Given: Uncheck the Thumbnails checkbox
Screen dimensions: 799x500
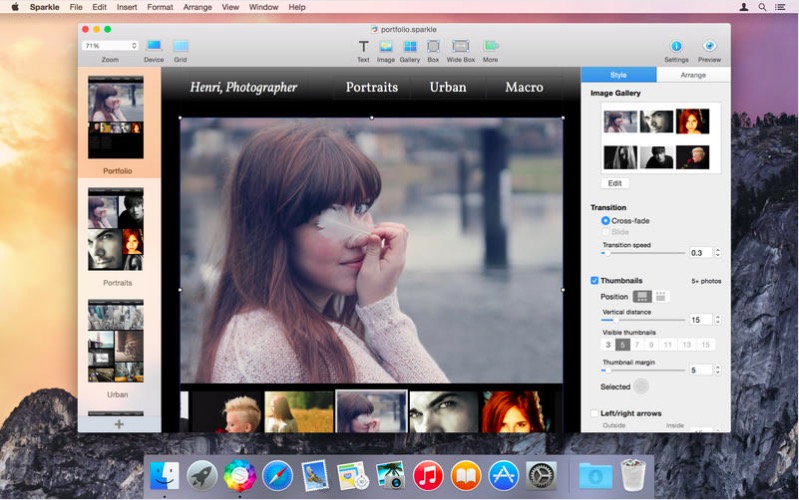Looking at the screenshot, I should tap(594, 280).
